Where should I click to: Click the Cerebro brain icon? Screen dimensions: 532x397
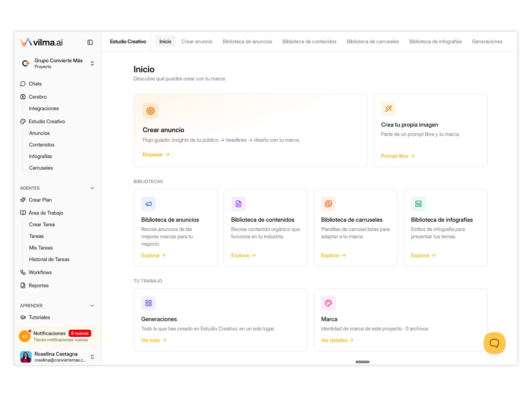[23, 97]
